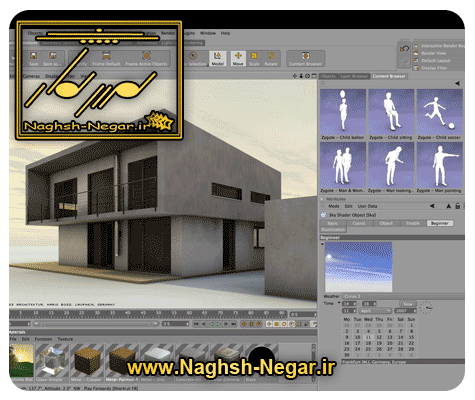Screen dimensions: 475x400
Task: Click the minute field stepper
Action: (x=375, y=303)
